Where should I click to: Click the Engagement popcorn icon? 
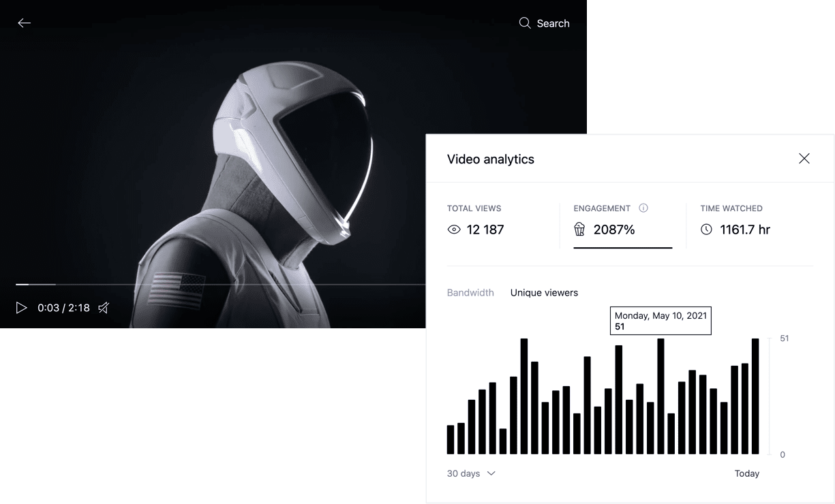click(x=580, y=230)
